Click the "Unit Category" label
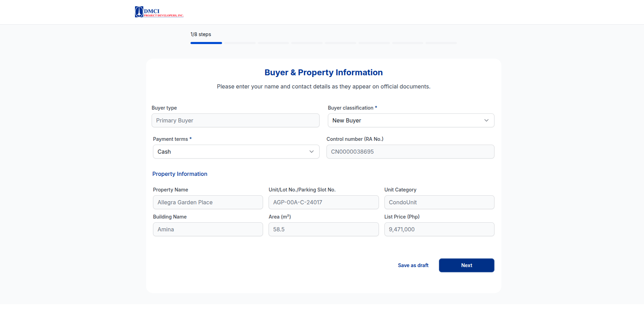The image size is (644, 333). coord(400,190)
